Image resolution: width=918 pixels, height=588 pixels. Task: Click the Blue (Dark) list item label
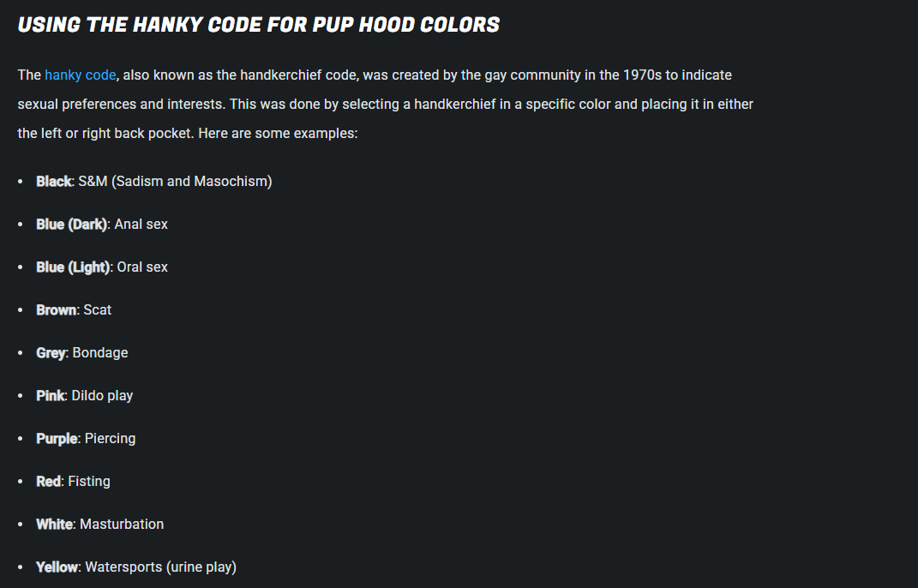pyautogui.click(x=72, y=225)
